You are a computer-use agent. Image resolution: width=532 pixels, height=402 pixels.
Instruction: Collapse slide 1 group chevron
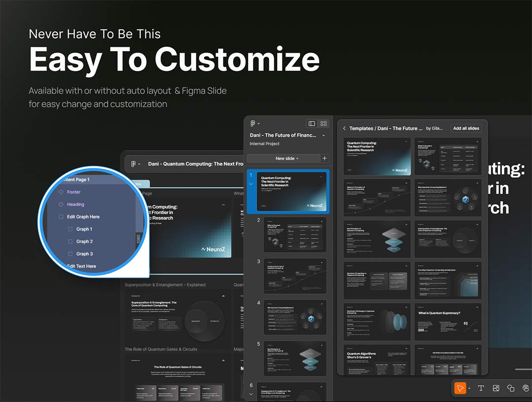251,184
